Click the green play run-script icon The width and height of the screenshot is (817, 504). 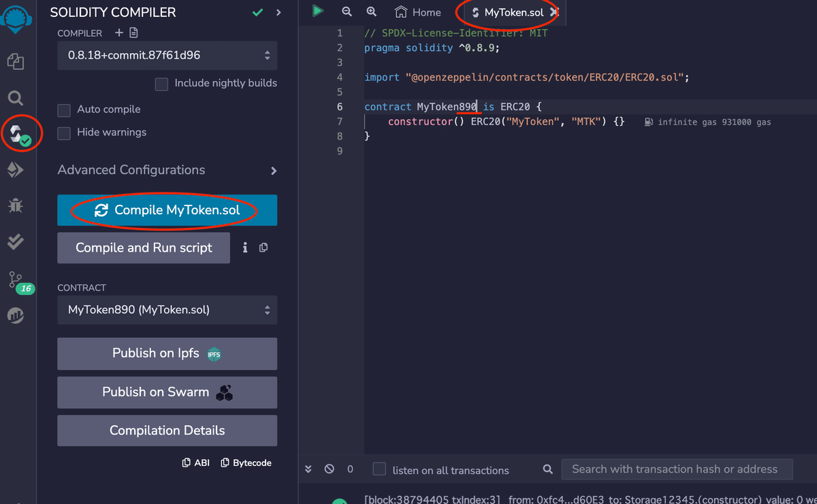tap(317, 11)
